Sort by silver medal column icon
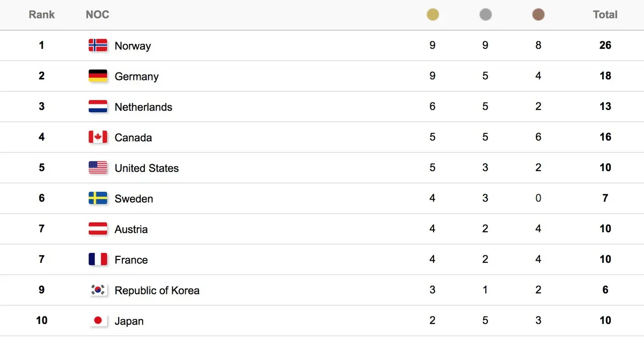 (485, 14)
